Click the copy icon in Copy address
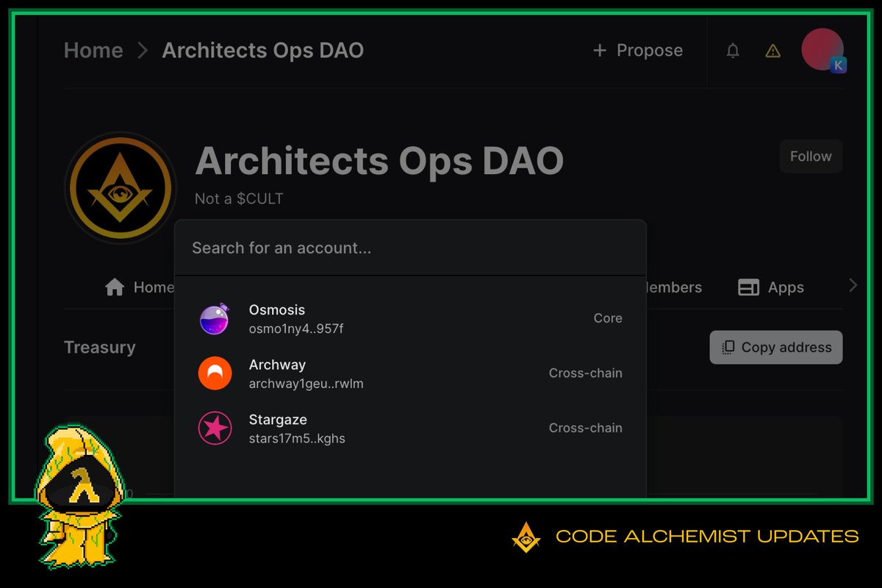 pyautogui.click(x=728, y=348)
